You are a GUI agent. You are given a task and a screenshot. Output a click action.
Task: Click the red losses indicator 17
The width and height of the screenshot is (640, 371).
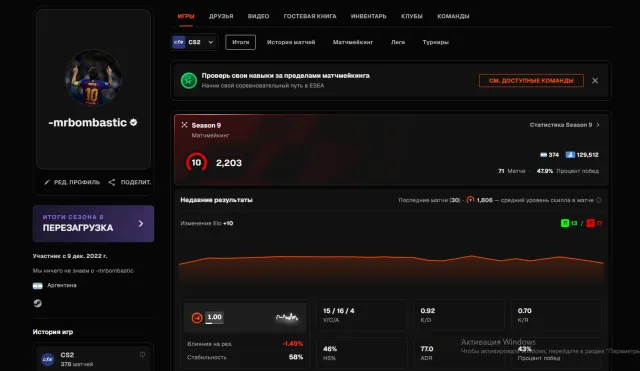594,223
